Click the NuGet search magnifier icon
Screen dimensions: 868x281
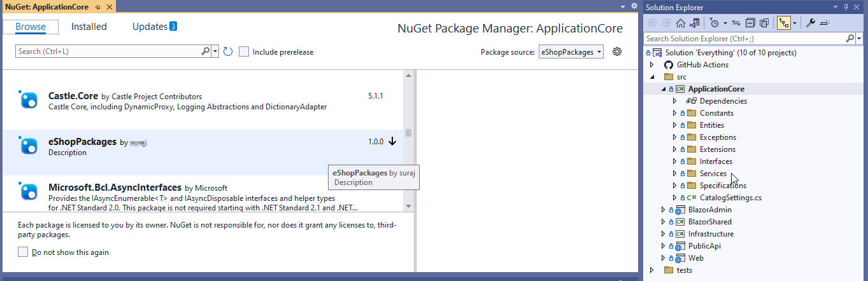click(205, 51)
